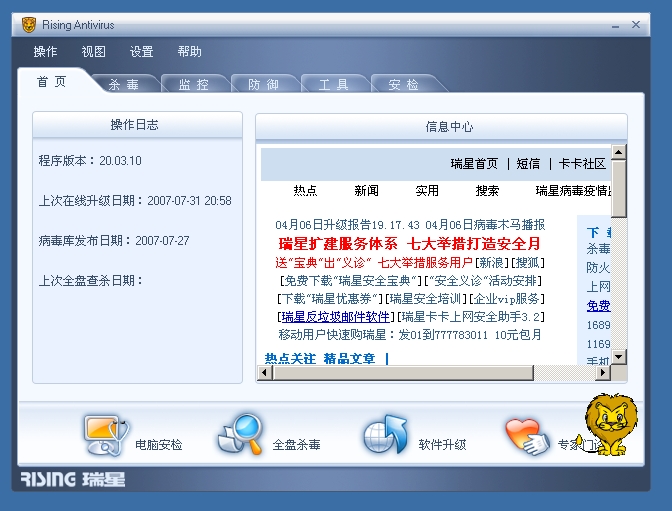Open the 瑞星反垃圾邮件软件 link
This screenshot has height=511, width=672.
click(x=336, y=317)
